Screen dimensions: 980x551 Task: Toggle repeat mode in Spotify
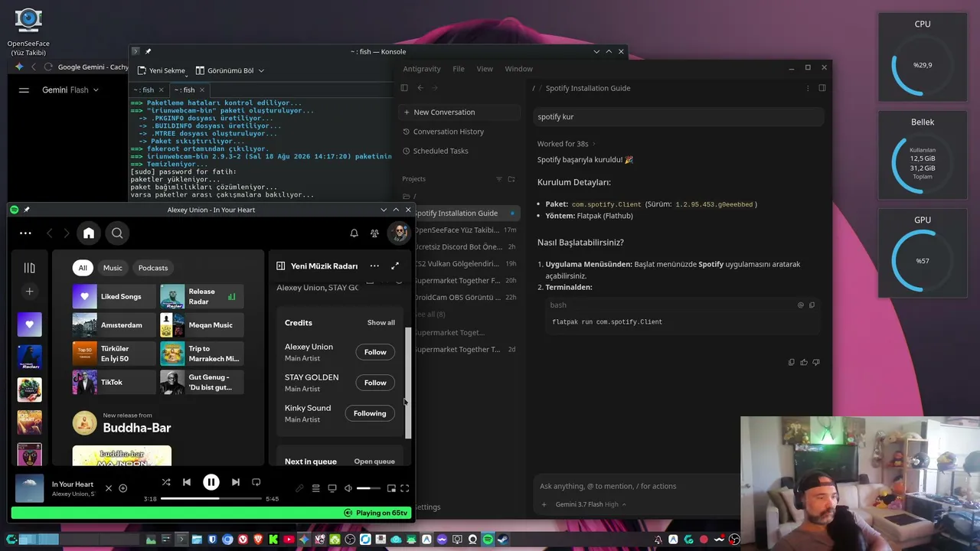click(x=256, y=482)
